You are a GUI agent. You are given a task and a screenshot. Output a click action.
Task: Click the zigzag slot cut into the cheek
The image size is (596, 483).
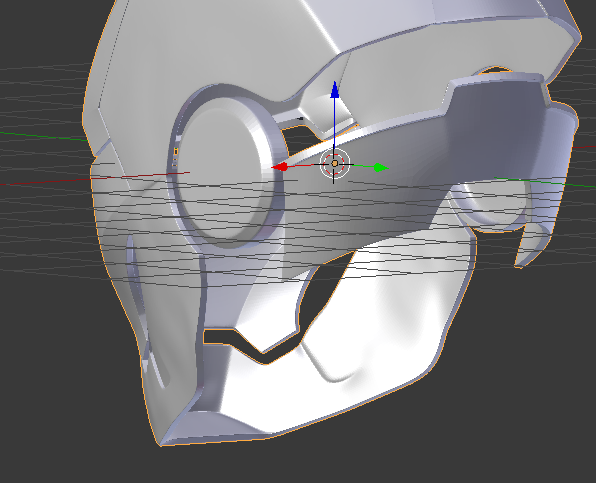pos(247,344)
